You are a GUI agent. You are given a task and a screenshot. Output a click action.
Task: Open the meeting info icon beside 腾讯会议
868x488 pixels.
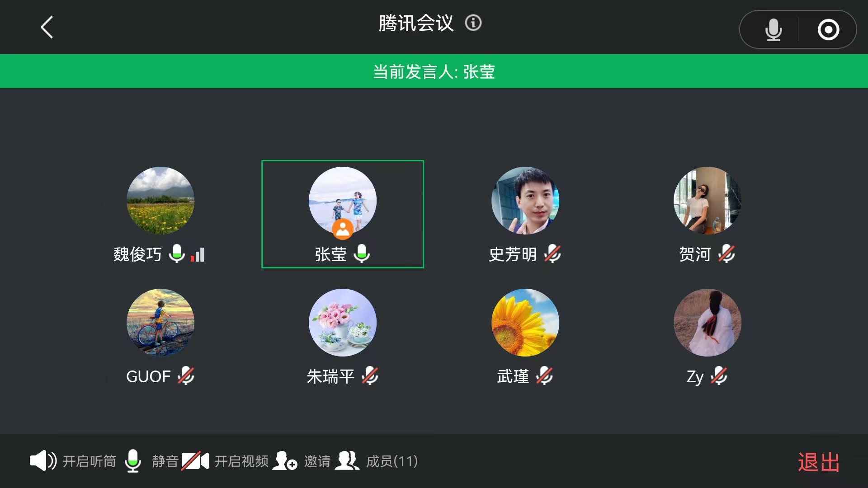click(x=473, y=23)
